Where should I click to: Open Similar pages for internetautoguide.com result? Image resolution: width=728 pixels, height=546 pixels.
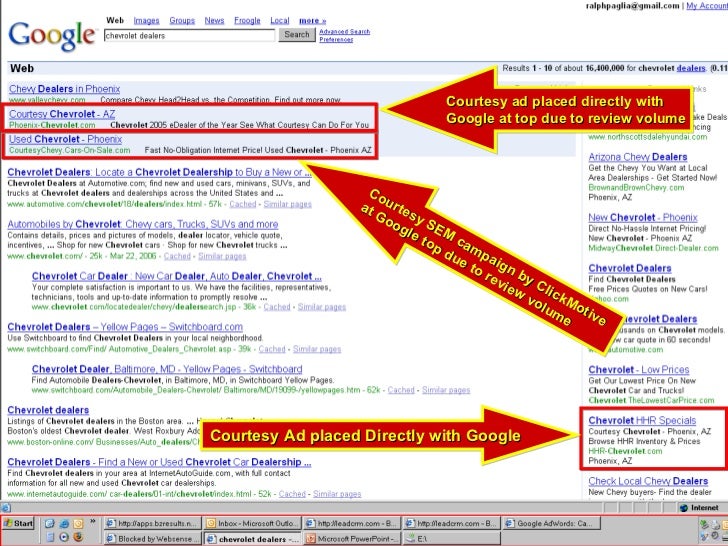[337, 494]
